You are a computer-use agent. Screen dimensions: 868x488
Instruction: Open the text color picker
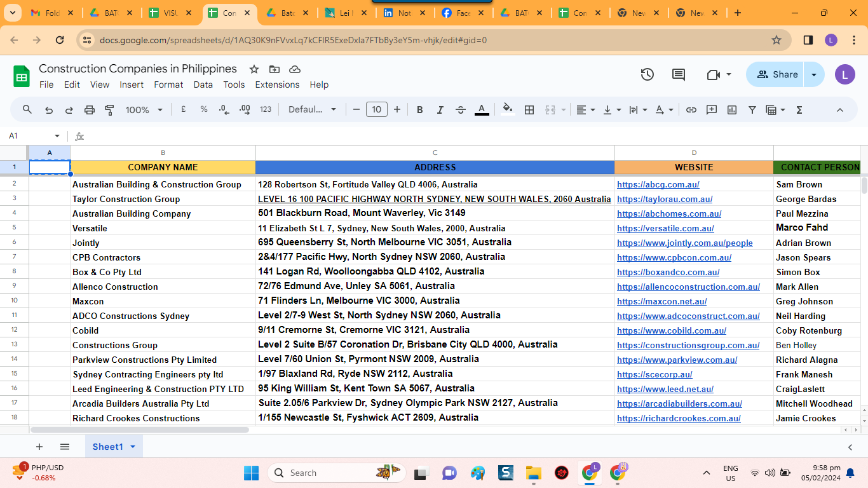point(482,110)
